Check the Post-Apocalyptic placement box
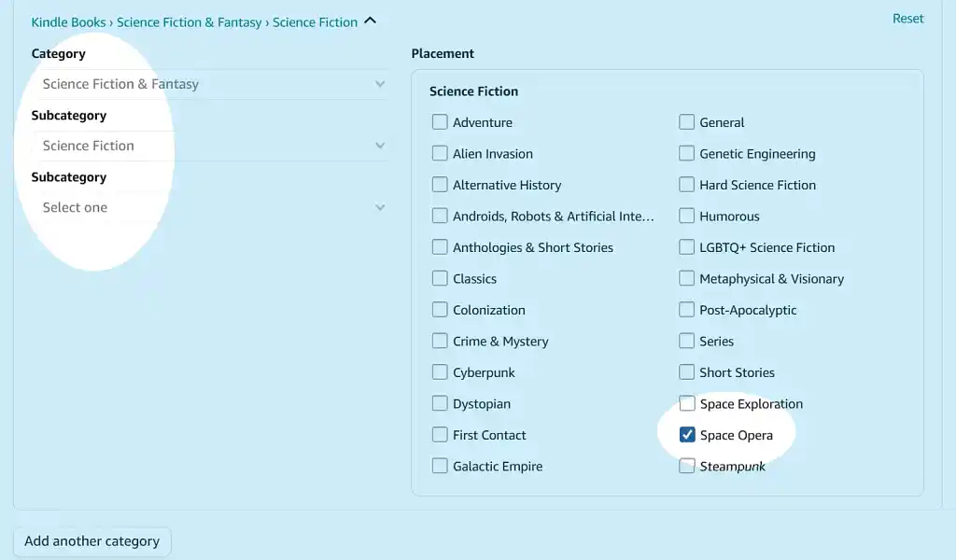This screenshot has height=560, width=956. [x=686, y=309]
